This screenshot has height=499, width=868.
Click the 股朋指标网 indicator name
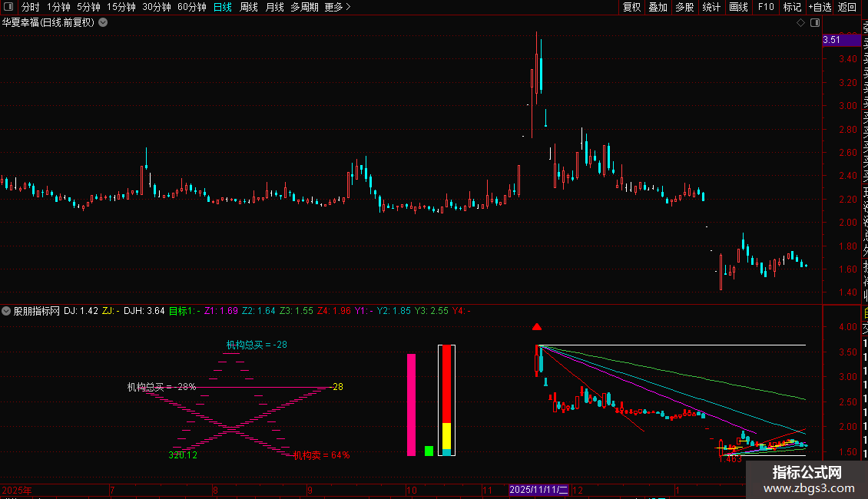pyautogui.click(x=37, y=311)
